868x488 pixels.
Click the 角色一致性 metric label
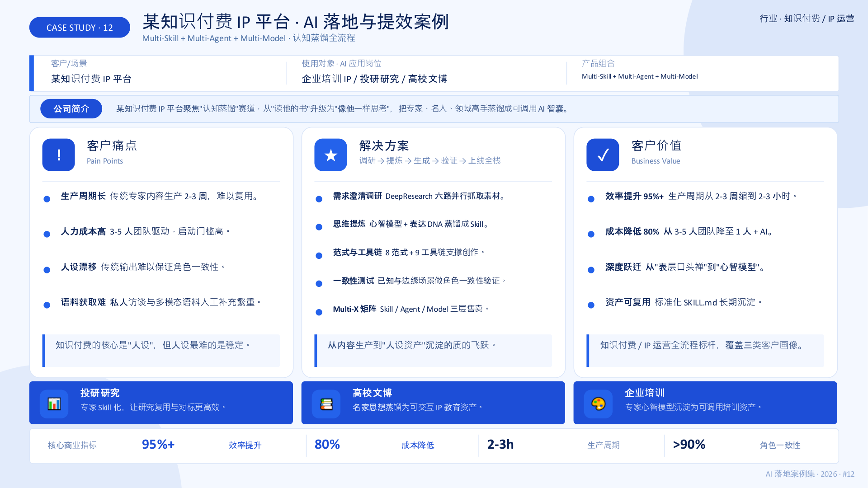click(780, 446)
